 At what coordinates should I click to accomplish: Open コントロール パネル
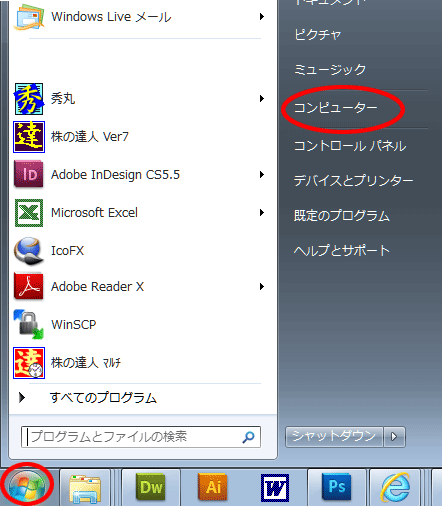point(350,146)
